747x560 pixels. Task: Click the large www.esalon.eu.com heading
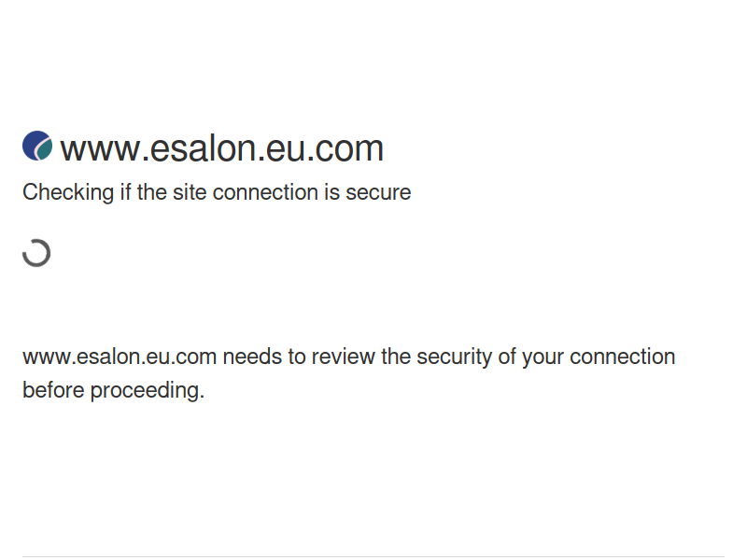[221, 148]
